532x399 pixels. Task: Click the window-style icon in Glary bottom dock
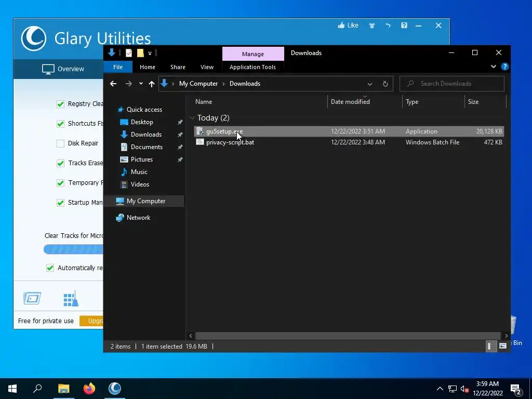pos(32,298)
